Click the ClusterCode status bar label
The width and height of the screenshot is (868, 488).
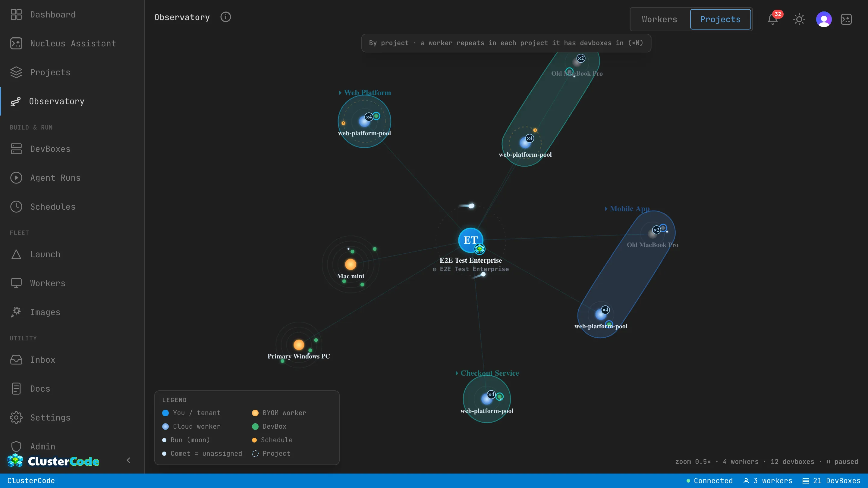pyautogui.click(x=31, y=481)
